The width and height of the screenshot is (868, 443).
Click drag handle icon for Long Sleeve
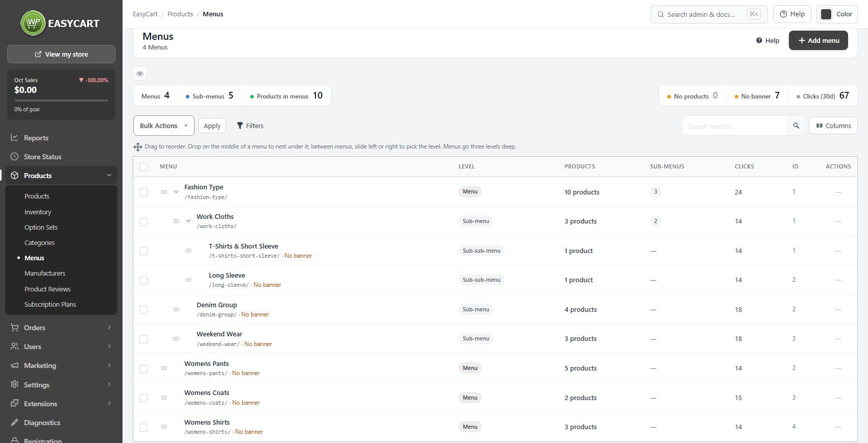click(188, 280)
